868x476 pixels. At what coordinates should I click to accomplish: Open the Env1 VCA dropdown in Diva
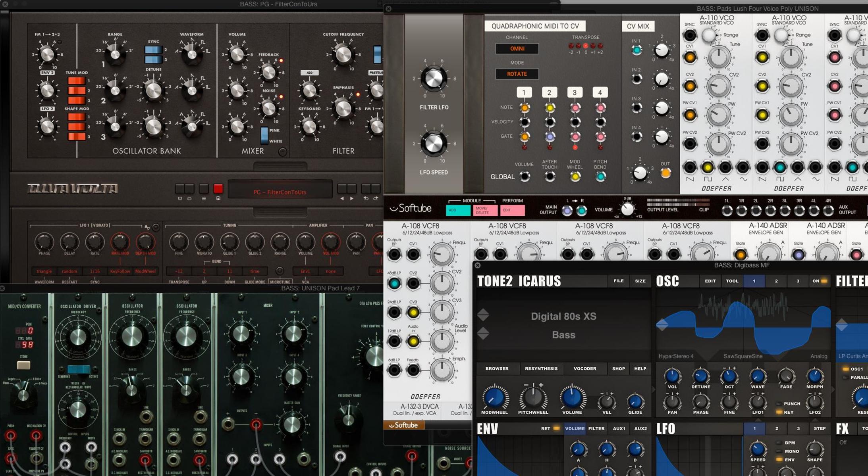click(305, 271)
